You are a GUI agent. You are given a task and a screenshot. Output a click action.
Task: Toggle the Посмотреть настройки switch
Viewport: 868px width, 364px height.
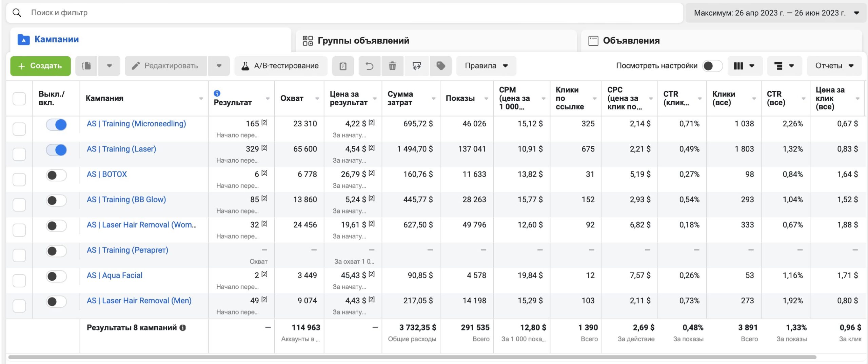click(x=712, y=66)
